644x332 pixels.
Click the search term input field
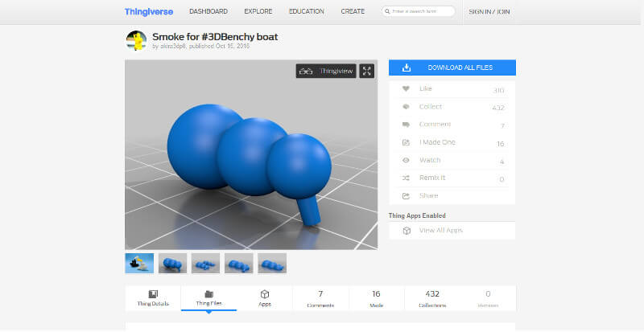tap(422, 12)
